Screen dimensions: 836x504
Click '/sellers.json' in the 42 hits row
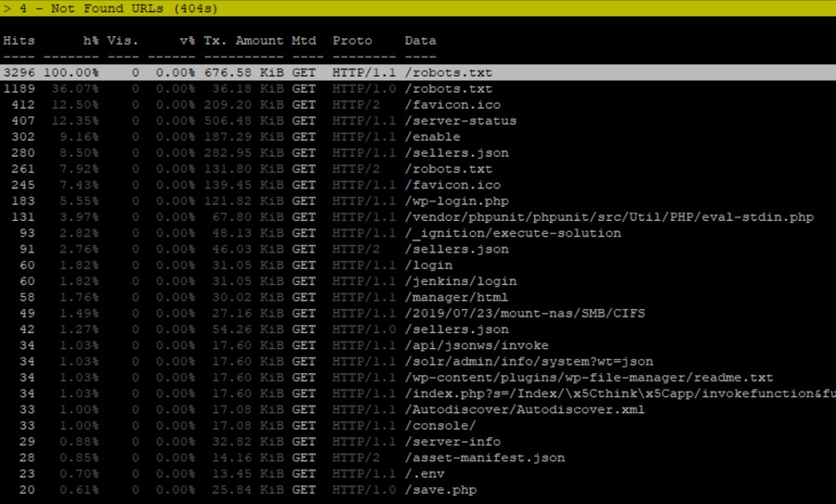point(456,329)
